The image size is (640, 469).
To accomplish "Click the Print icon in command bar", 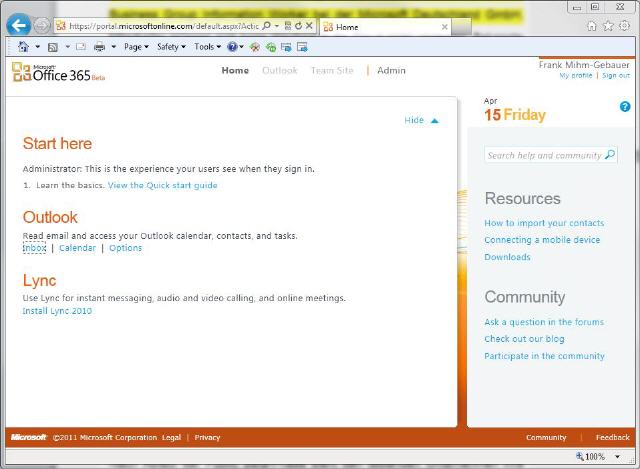I will pos(99,47).
